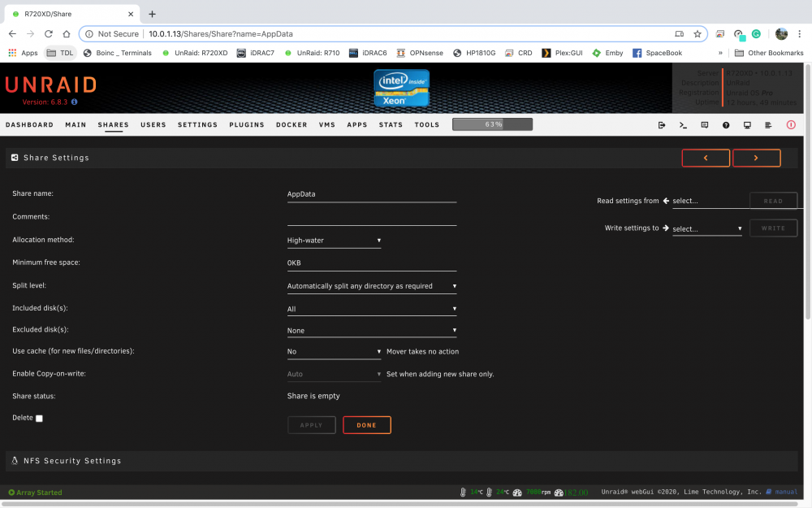Open the Use cache dropdown
Image resolution: width=812 pixels, height=508 pixels.
coord(334,351)
